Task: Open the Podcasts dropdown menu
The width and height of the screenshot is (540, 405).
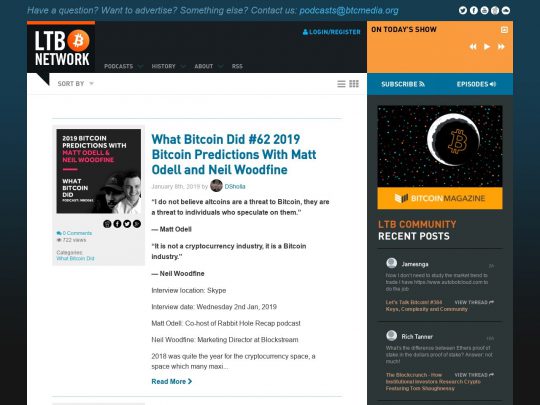Action: coord(123,66)
